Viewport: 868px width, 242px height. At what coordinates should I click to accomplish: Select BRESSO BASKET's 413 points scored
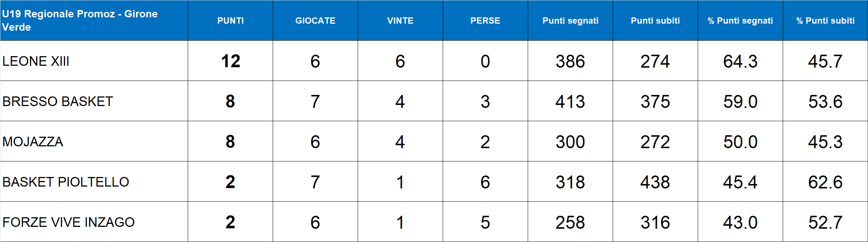pos(570,101)
